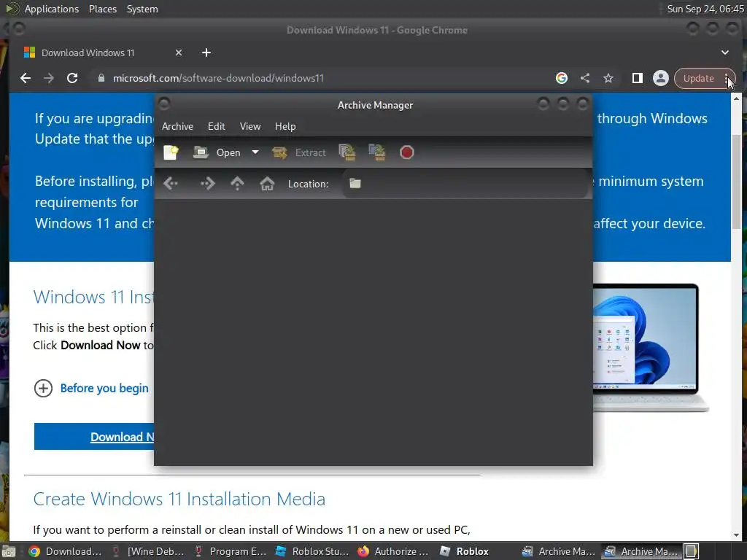Show desktop icon in bottom panel

pos(8,551)
